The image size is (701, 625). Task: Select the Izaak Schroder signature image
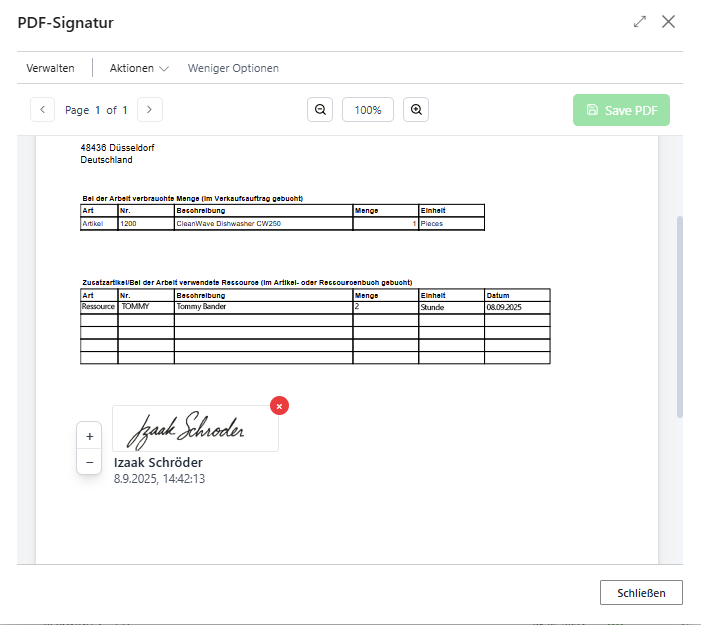[195, 429]
